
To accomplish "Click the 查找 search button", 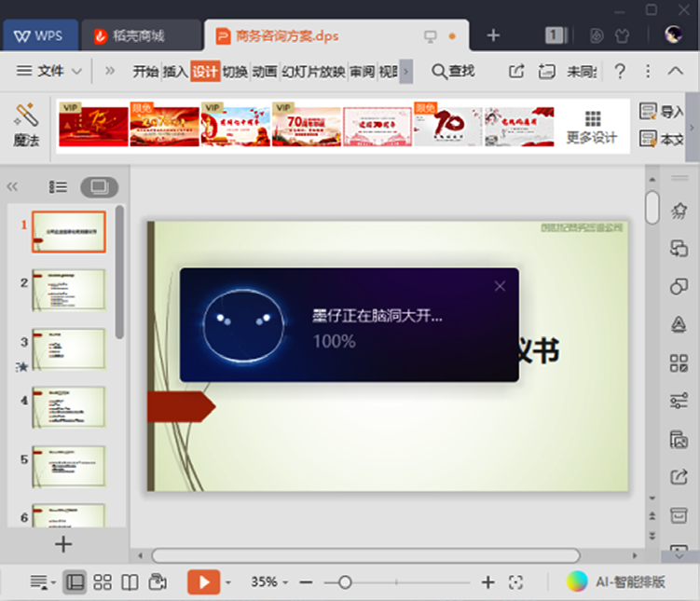I will point(453,72).
